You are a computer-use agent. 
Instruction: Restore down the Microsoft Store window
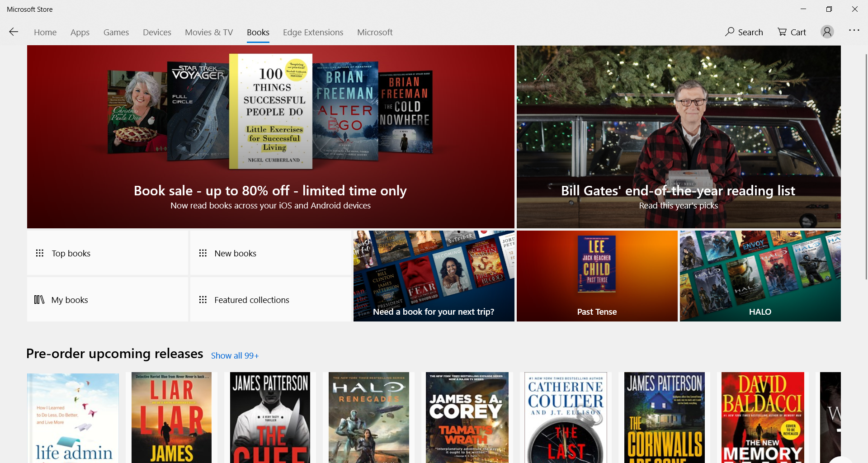[x=829, y=9]
